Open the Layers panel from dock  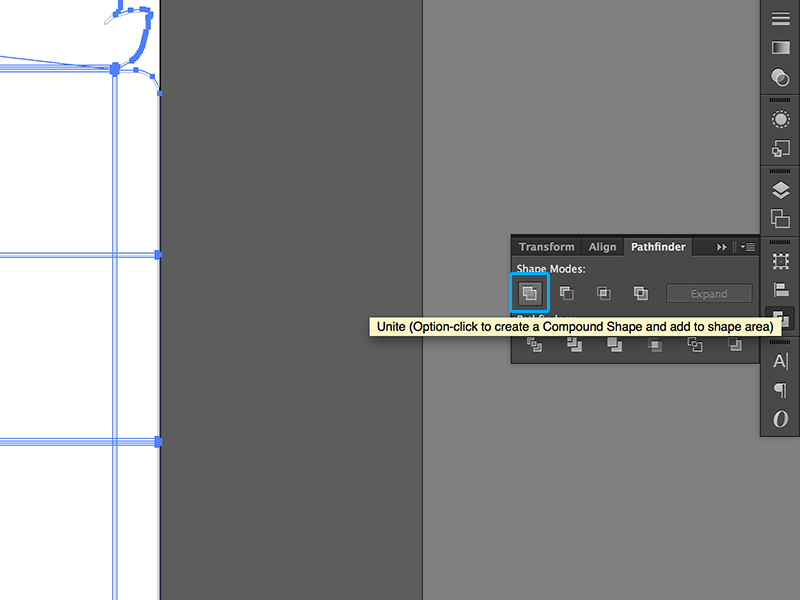click(780, 190)
